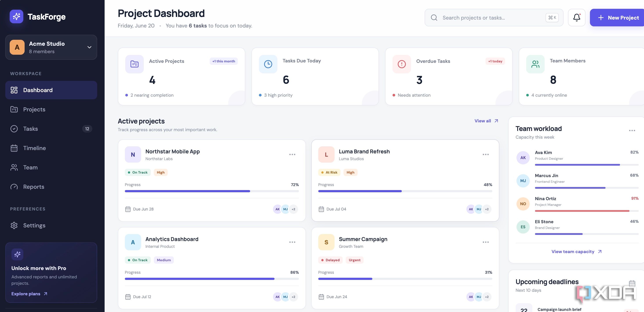Click Northstar Mobile App progress bar
This screenshot has width=644, height=312.
click(x=212, y=191)
